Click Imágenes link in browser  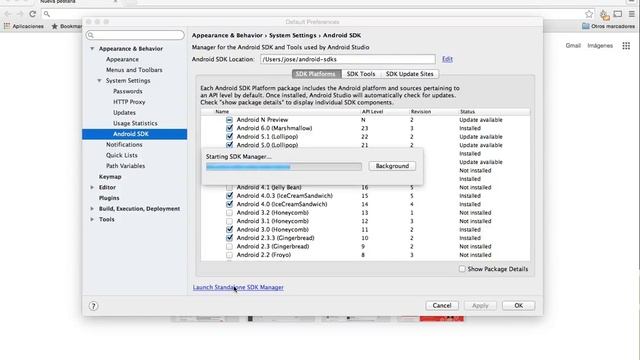tap(600, 46)
